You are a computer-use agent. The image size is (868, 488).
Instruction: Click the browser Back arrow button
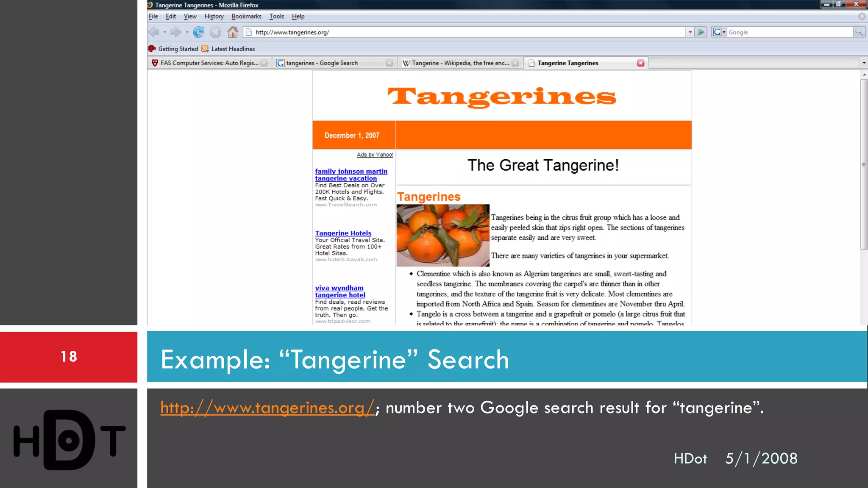pyautogui.click(x=154, y=32)
